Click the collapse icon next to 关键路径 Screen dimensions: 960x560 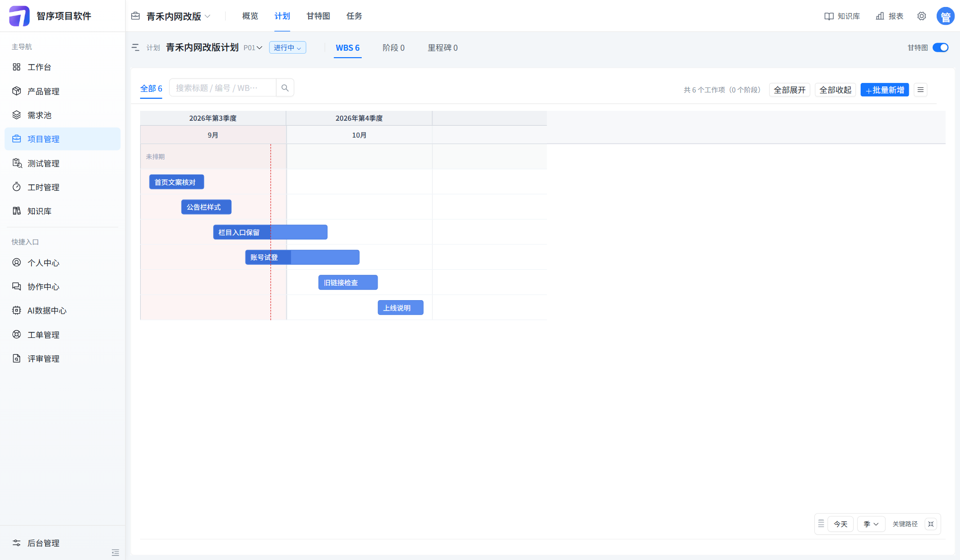(931, 524)
